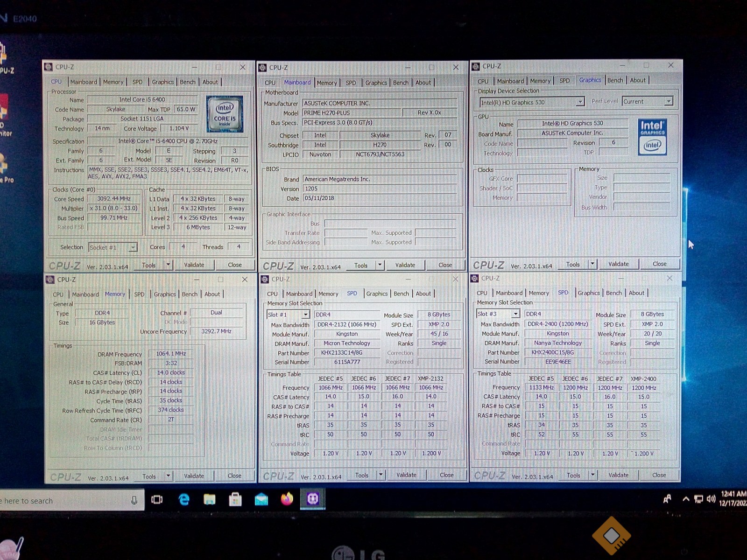Expand Tools arrow in the CPU tab window
The width and height of the screenshot is (747, 560).
click(168, 265)
